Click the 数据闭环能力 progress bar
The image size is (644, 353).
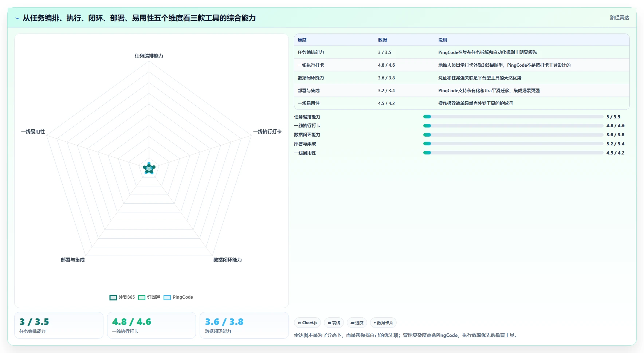(x=513, y=135)
